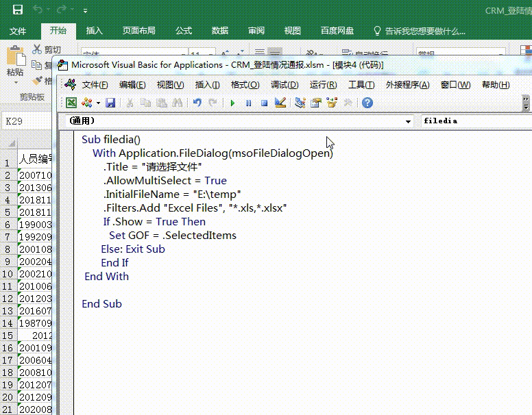Image resolution: width=532 pixels, height=415 pixels.
Task: Switch to the 页面布局 ribbon tab
Action: (x=138, y=31)
